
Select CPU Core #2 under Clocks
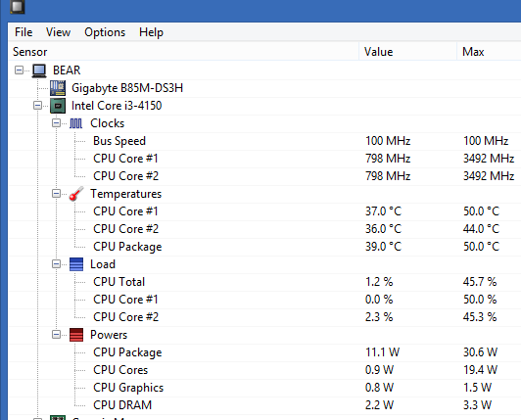pos(126,176)
